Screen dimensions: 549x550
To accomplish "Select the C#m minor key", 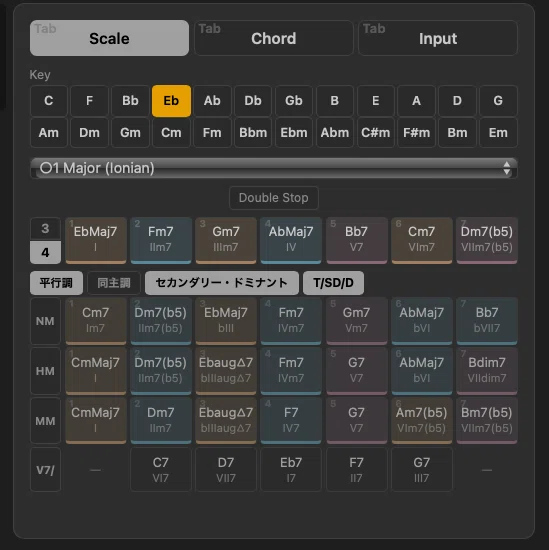I will 375,133.
